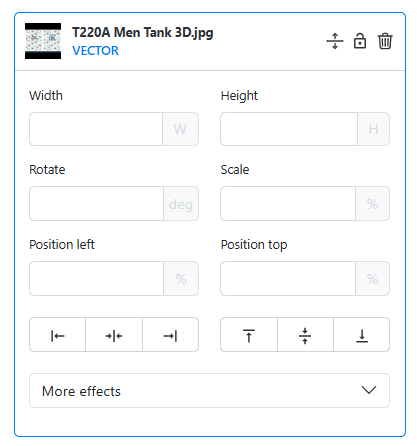
Task: Click the More effects chevron arrow
Action: click(369, 390)
